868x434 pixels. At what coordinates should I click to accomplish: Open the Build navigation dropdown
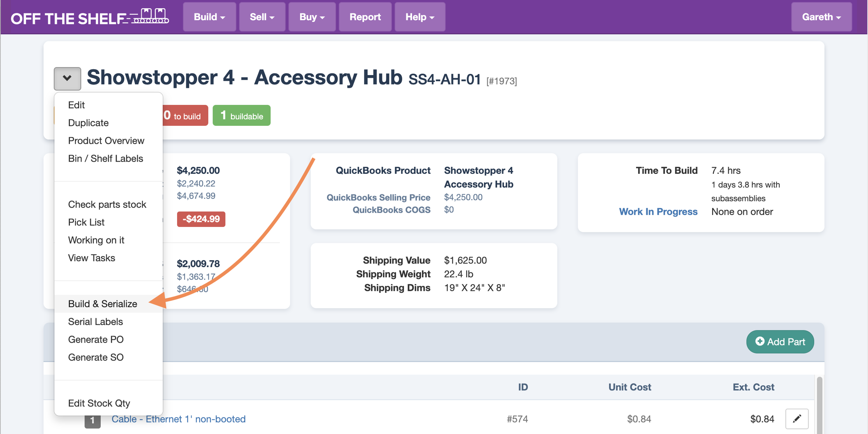click(209, 17)
